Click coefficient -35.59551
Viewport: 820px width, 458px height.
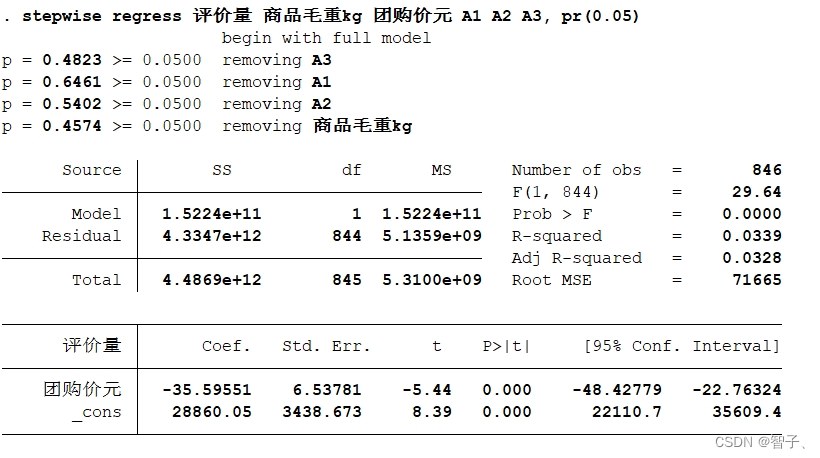pyautogui.click(x=207, y=390)
